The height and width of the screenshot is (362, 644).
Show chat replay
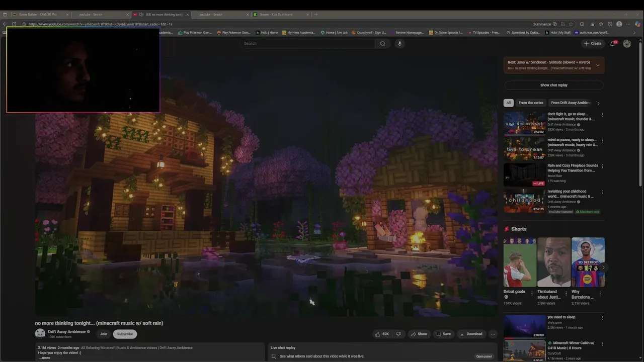pos(554,85)
